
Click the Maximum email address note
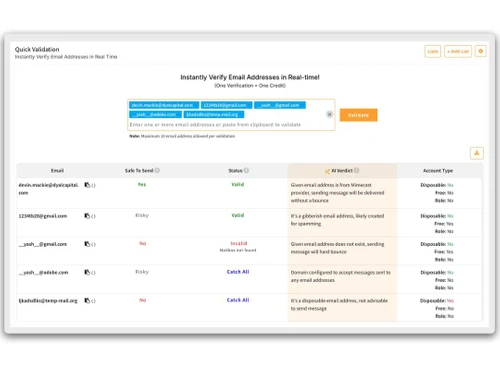coord(182,136)
